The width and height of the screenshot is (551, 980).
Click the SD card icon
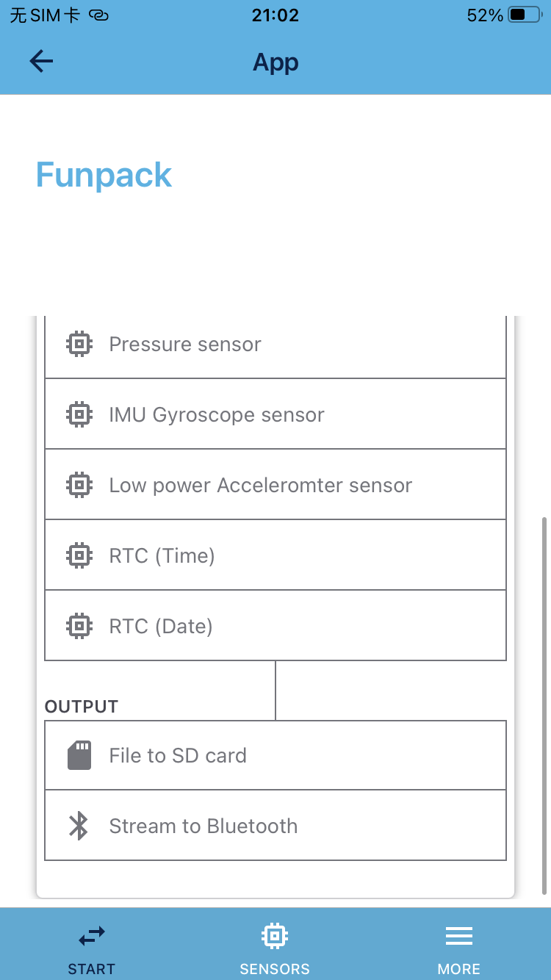tap(79, 755)
